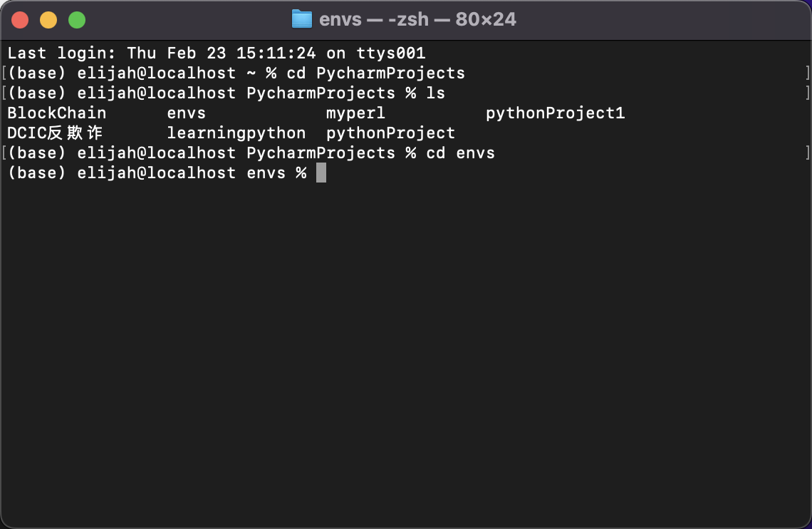
Task: Select the BlockChain directory name
Action: (x=56, y=113)
